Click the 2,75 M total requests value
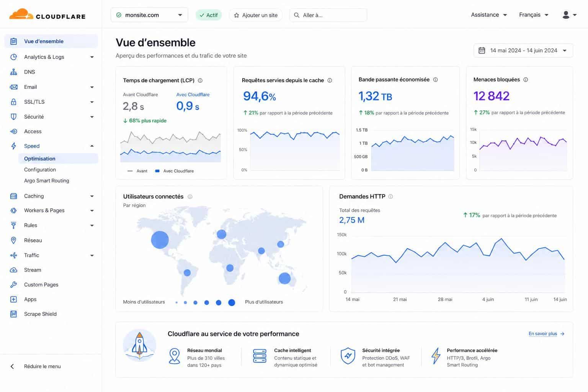 [x=352, y=220]
